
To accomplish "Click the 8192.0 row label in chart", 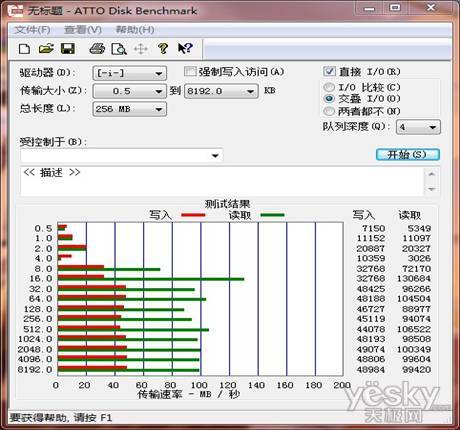I will pyautogui.click(x=35, y=369).
